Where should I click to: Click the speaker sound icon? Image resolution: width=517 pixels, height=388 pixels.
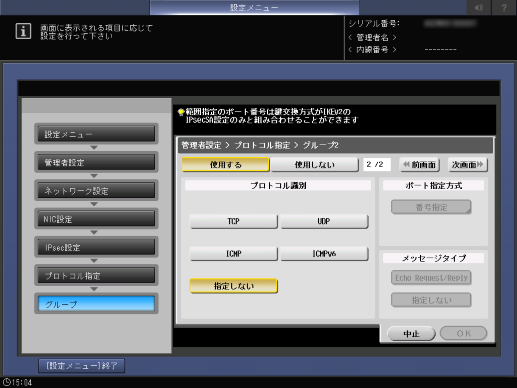point(479,7)
